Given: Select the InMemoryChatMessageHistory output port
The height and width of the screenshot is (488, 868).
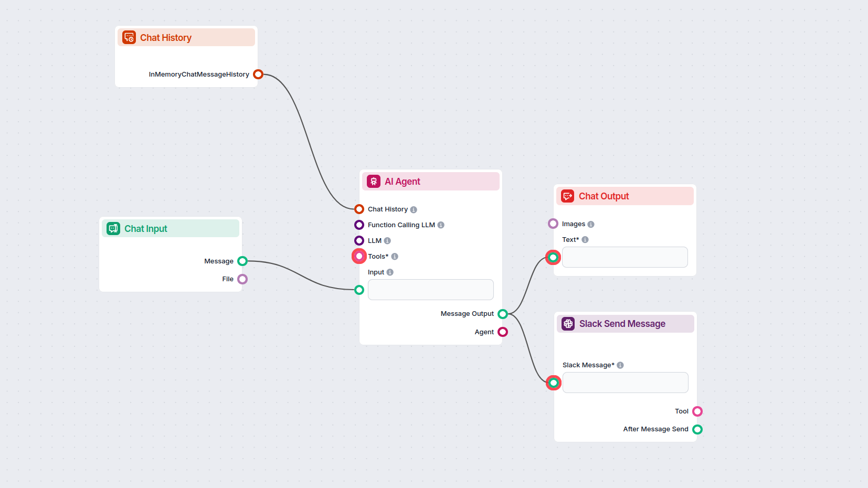Looking at the screenshot, I should 258,74.
